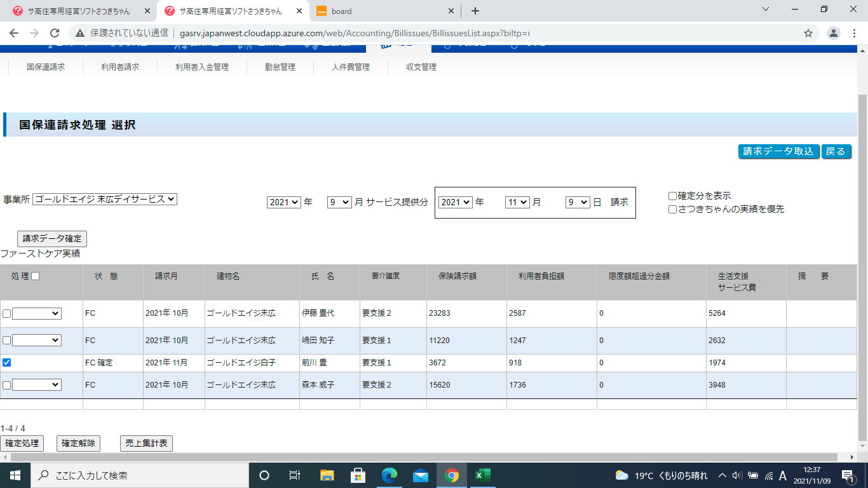Open Chrome profile avatar icon
Image resolution: width=868 pixels, height=488 pixels.
pyautogui.click(x=834, y=33)
